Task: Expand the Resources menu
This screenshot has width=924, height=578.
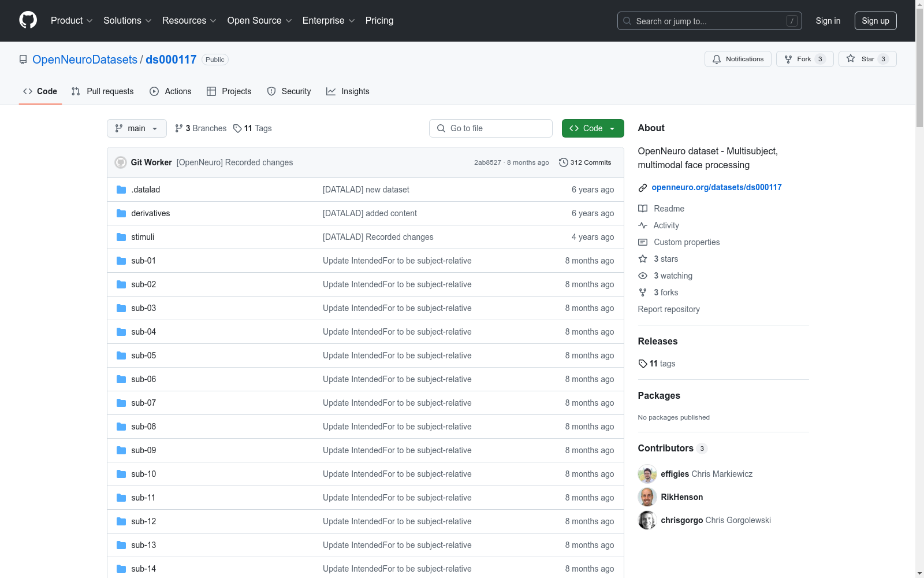Action: pyautogui.click(x=189, y=21)
